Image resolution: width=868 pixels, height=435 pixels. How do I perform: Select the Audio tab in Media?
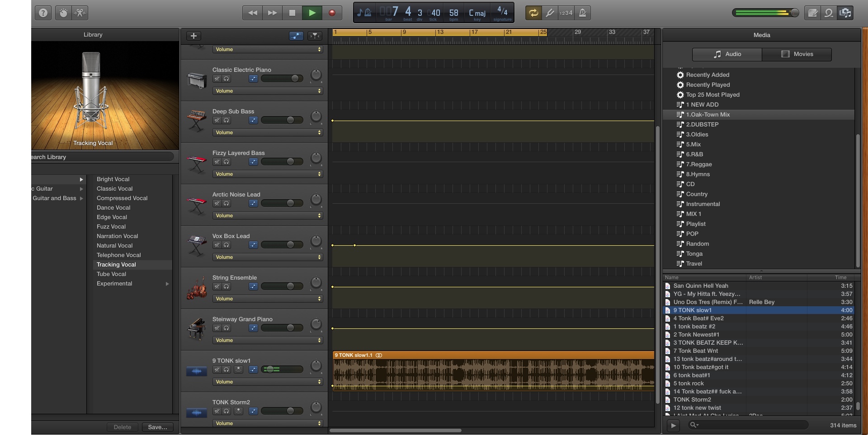point(727,54)
